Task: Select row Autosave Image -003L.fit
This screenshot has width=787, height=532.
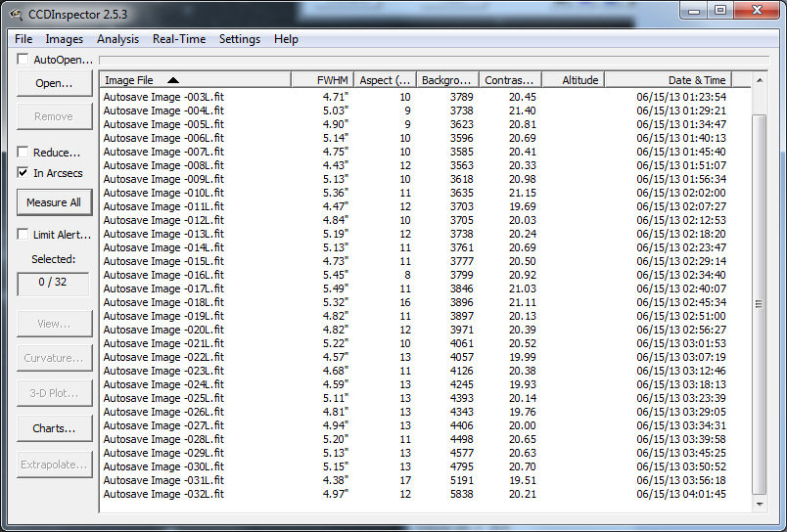Action: pyautogui.click(x=425, y=97)
